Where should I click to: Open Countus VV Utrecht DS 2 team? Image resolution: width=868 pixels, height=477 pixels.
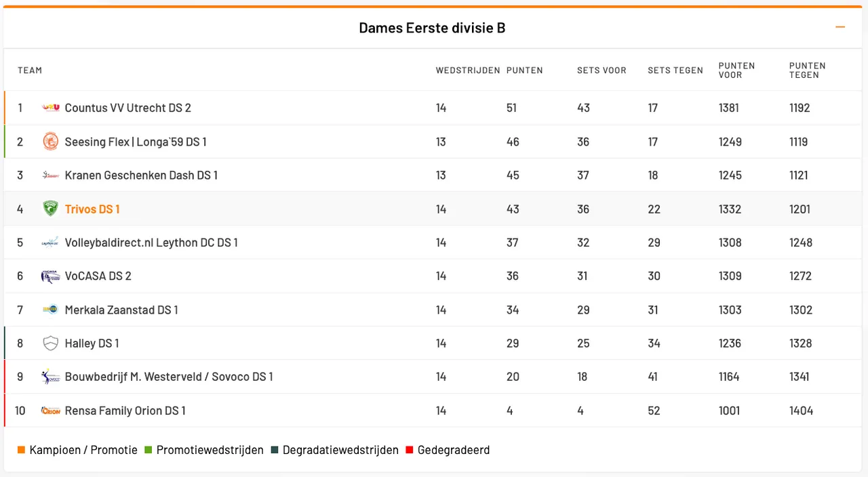[128, 108]
